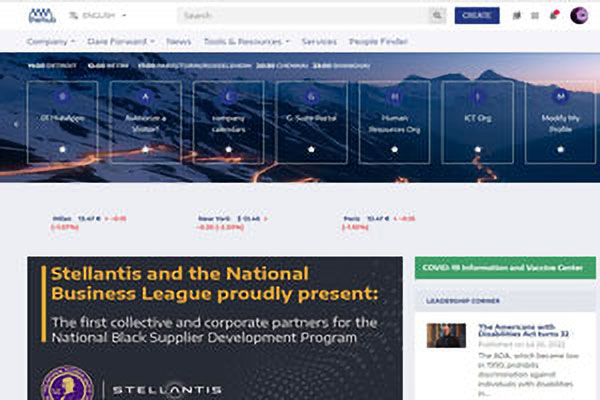Open the Modify My Profile card
Screen dimensions: 600x400
pyautogui.click(x=561, y=122)
